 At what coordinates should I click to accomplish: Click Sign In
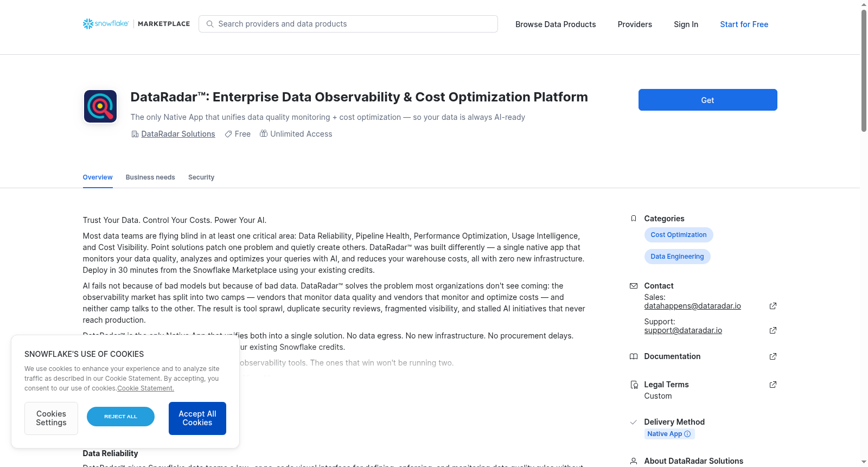click(x=686, y=24)
